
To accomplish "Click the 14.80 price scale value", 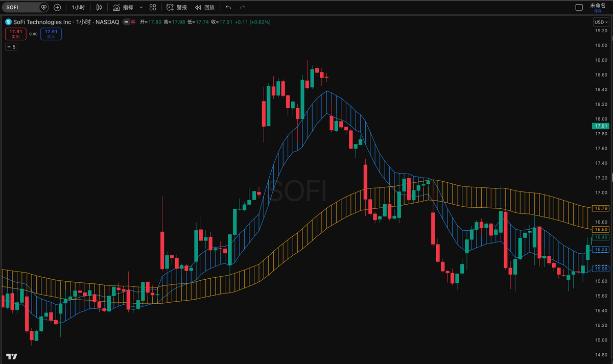I will point(600,355).
